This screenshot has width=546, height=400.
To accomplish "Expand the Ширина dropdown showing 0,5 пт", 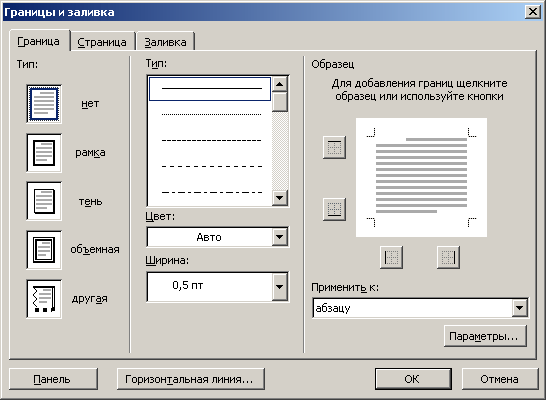I will (x=280, y=287).
